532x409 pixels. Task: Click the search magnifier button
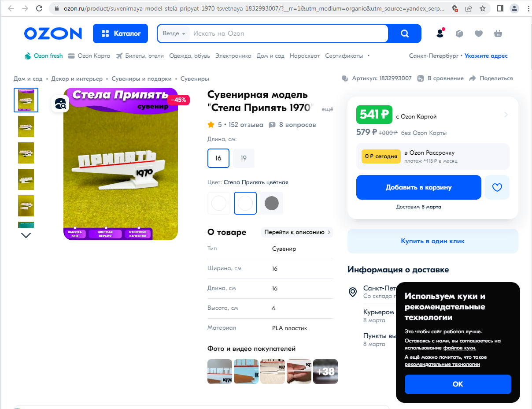(x=404, y=33)
